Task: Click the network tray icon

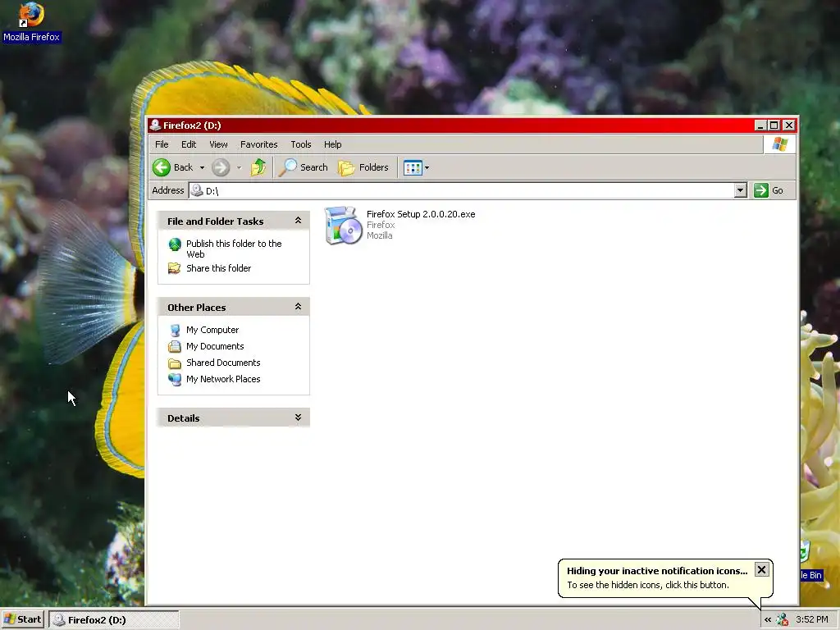Action: pos(782,620)
